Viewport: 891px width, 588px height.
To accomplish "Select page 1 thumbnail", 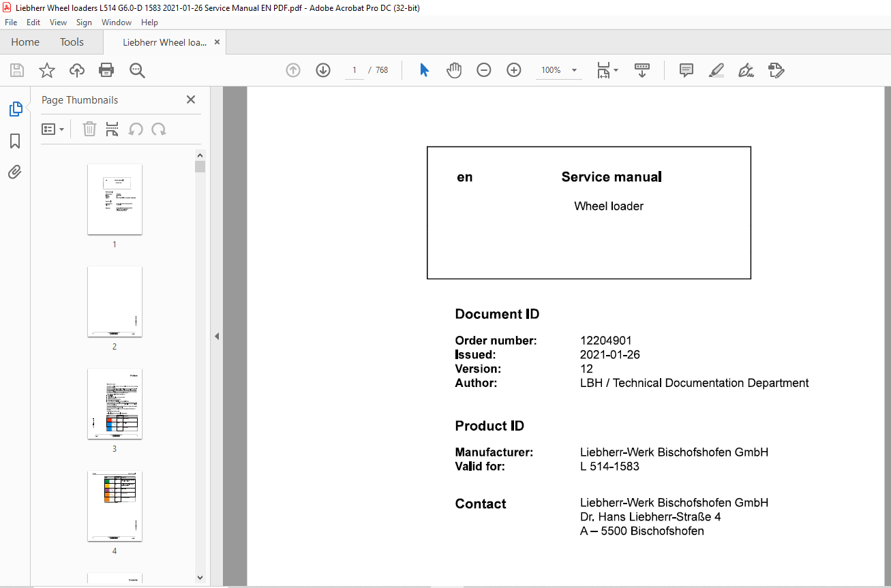I will [x=115, y=199].
